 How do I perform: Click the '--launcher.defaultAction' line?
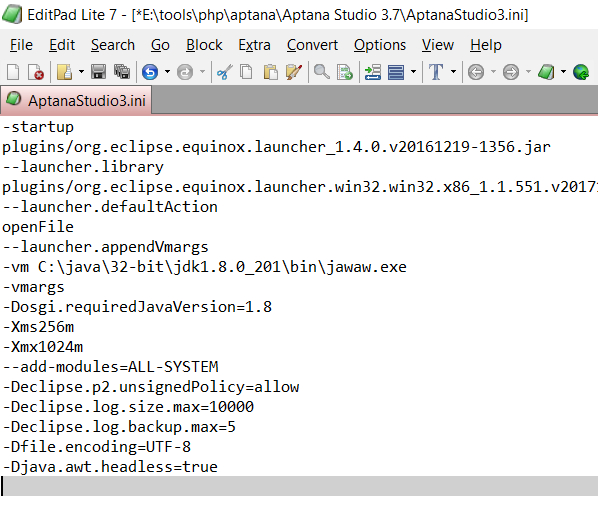(110, 207)
